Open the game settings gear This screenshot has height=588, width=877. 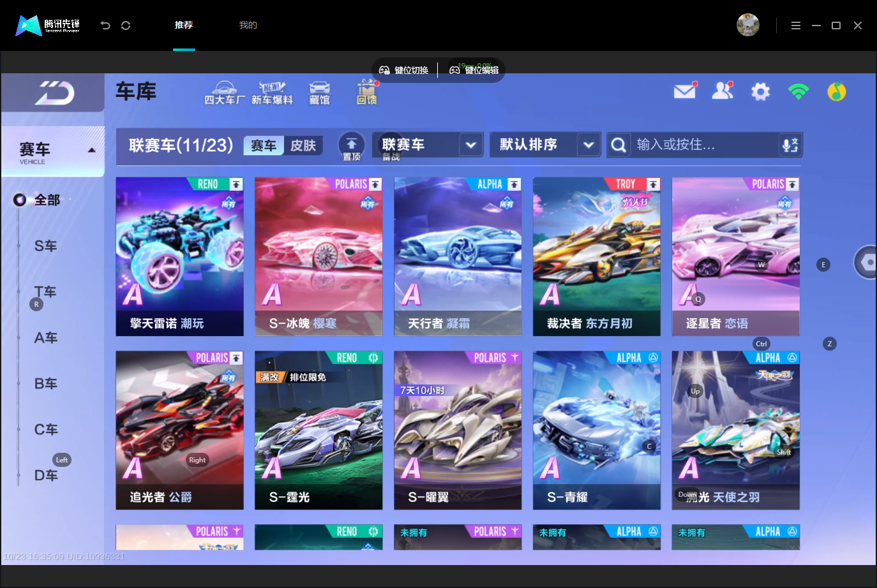tap(760, 92)
